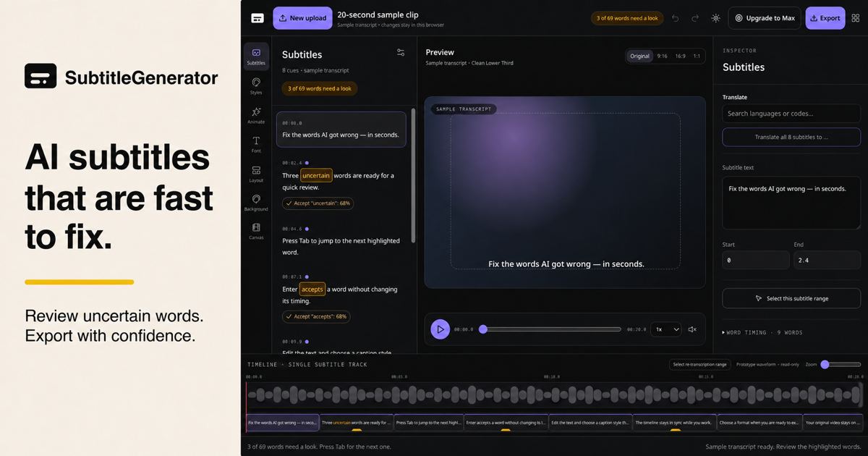The image size is (868, 456).
Task: Click the timeline audio waveform
Action: [x=555, y=395]
